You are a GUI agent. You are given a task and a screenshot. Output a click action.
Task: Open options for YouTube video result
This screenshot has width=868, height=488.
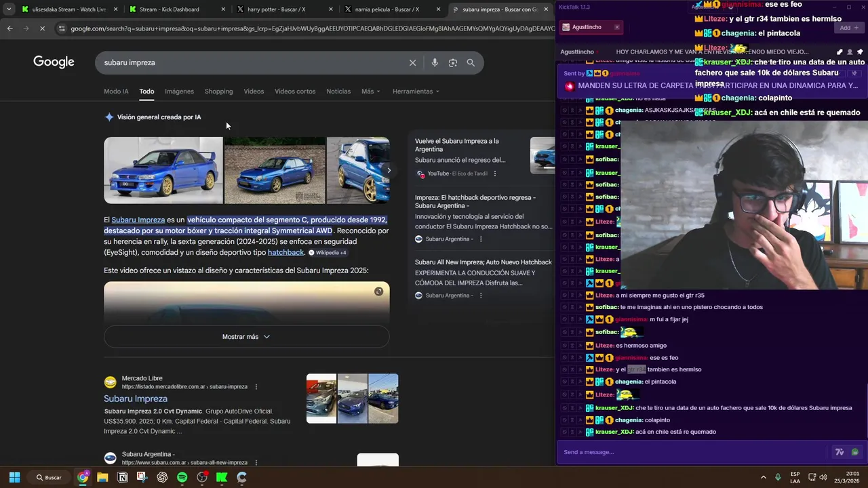click(x=494, y=174)
